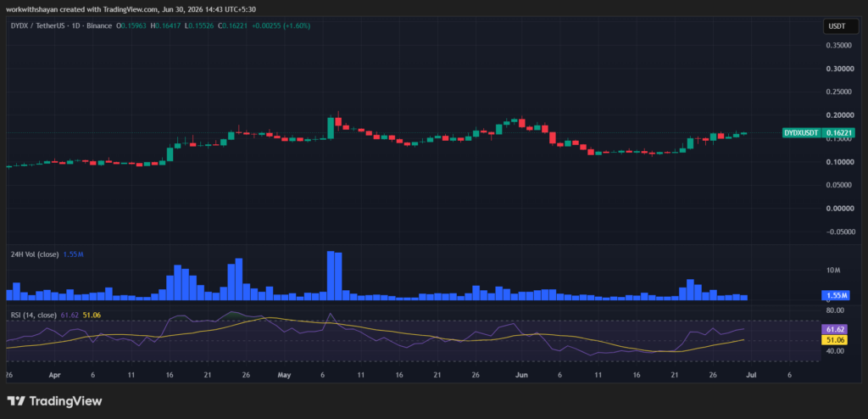
Task: Click the 0.10000 price axis label
Action: tap(840, 162)
